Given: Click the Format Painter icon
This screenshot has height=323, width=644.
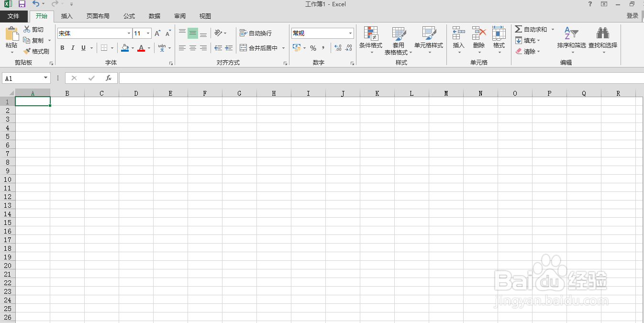Looking at the screenshot, I should pos(26,51).
